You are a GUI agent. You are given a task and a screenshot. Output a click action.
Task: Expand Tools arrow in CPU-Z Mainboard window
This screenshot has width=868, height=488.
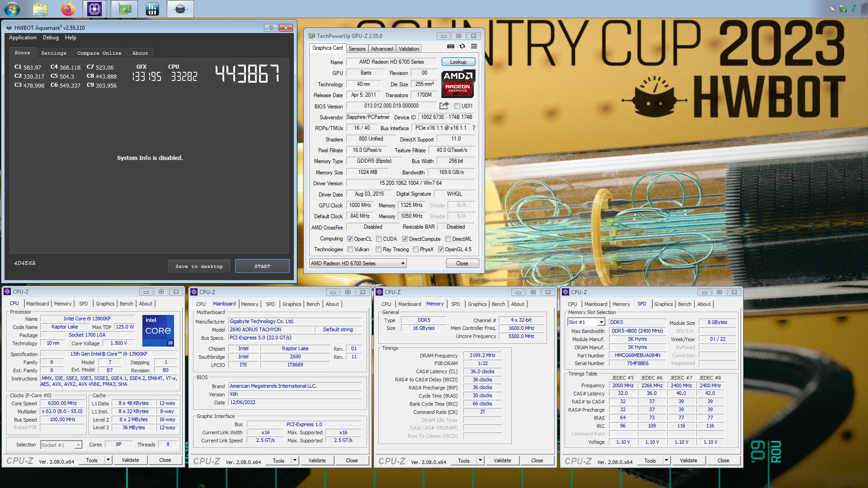(295, 460)
